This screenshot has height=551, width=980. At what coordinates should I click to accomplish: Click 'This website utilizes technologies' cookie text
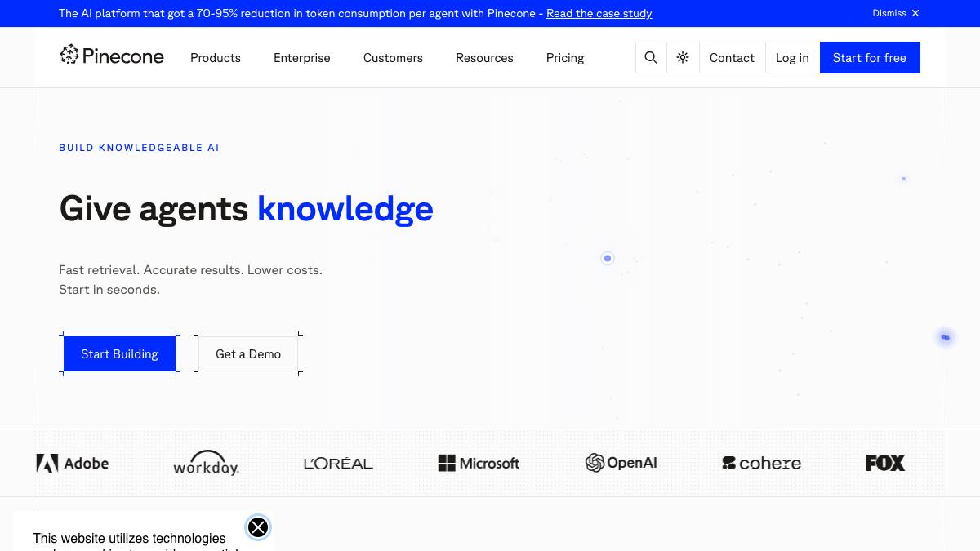pyautogui.click(x=129, y=538)
